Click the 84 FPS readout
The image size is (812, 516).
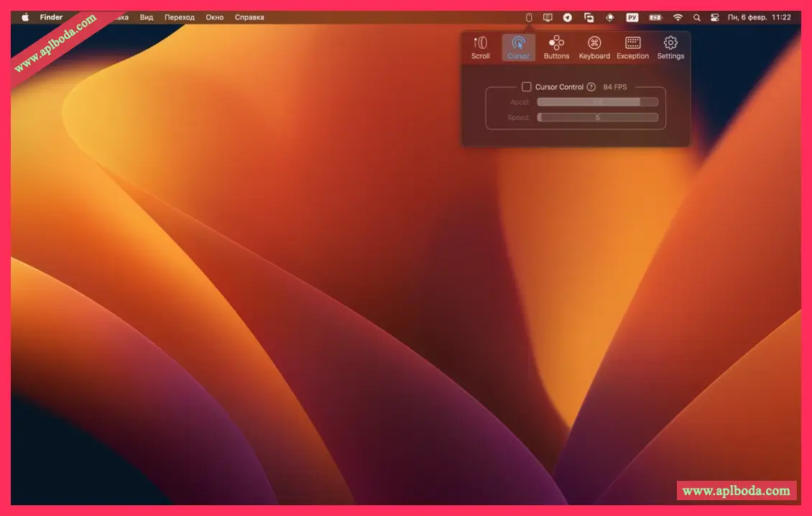614,87
